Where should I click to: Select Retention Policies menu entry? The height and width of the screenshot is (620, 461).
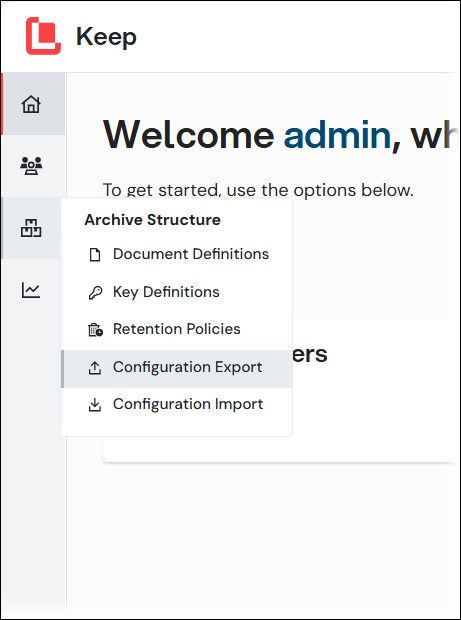pos(177,329)
